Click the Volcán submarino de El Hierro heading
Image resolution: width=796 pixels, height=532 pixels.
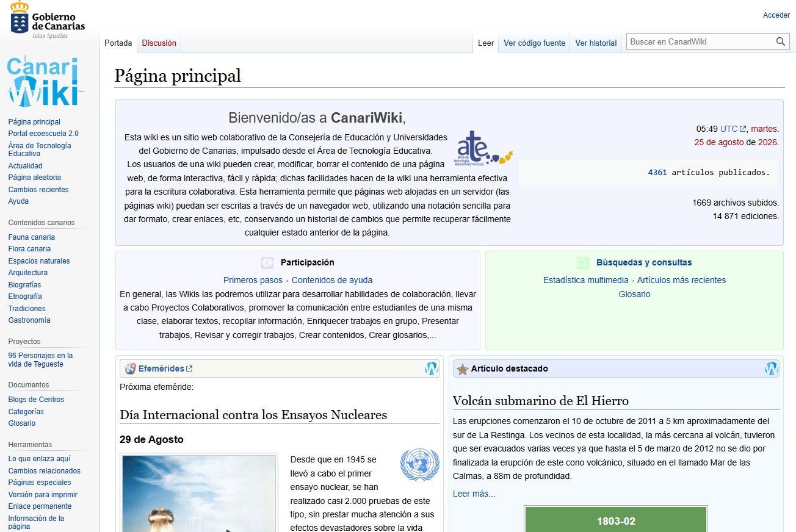point(541,401)
